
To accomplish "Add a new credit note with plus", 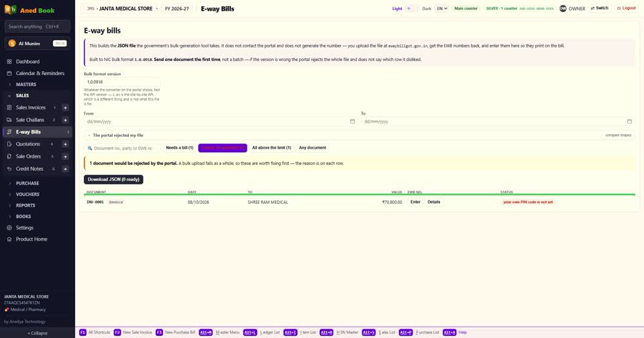I will [x=65, y=169].
